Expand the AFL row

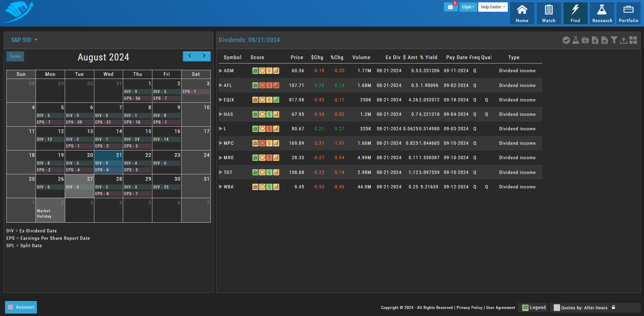coord(221,85)
